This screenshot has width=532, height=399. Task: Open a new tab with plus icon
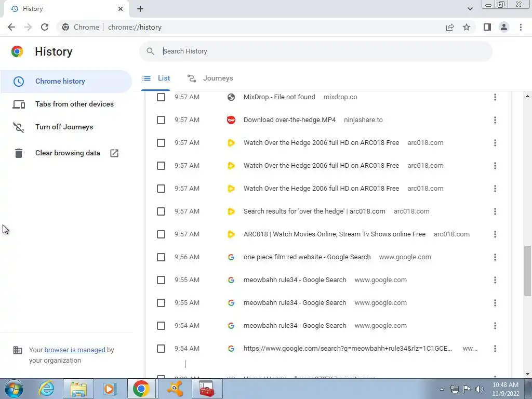[140, 9]
